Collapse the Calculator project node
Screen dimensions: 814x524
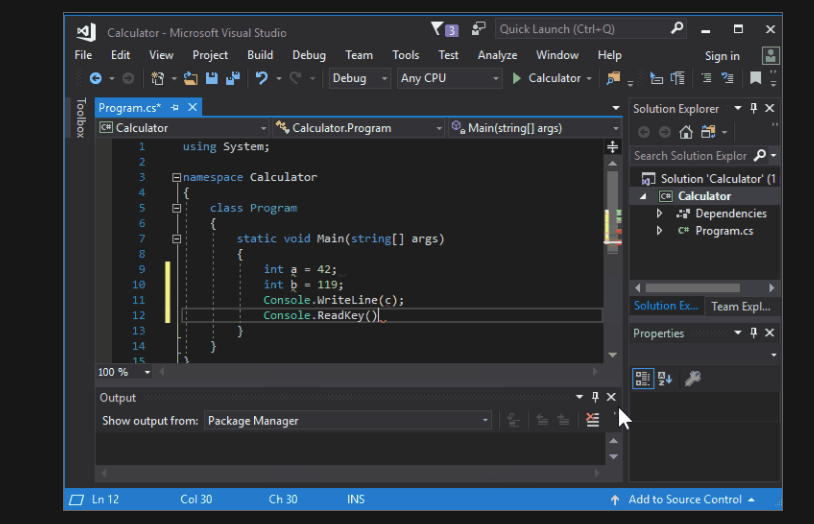[643, 196]
